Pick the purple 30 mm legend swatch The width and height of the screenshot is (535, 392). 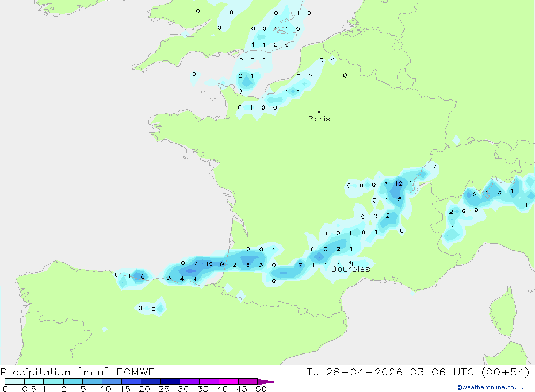190,381
